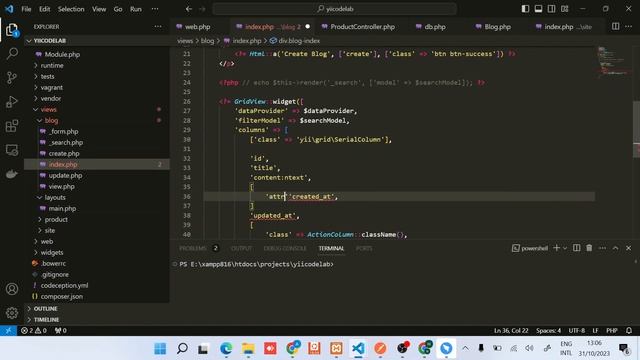Toggle the primary side bar
The width and height of the screenshot is (640, 360).
click(525, 9)
